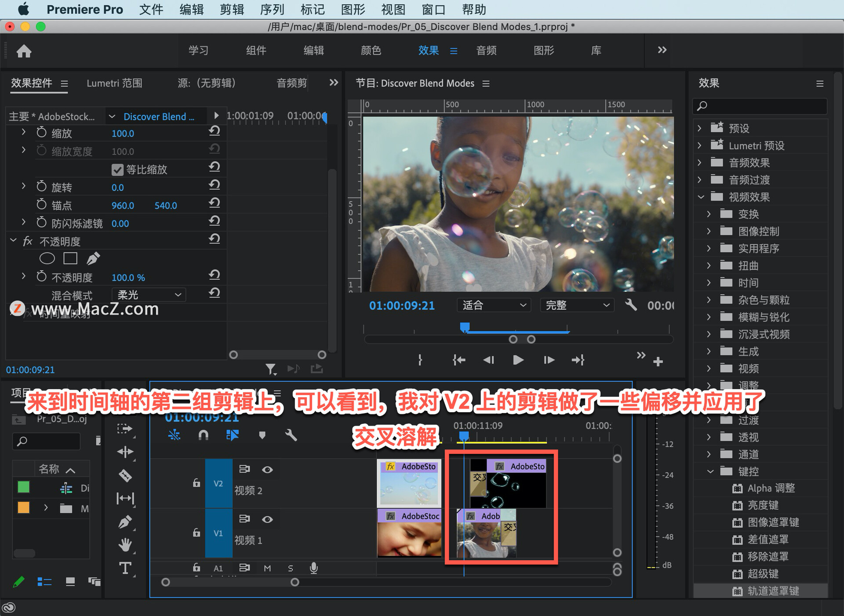The width and height of the screenshot is (844, 616).
Task: Open the 完整 playback resolution dropdown
Action: click(577, 305)
